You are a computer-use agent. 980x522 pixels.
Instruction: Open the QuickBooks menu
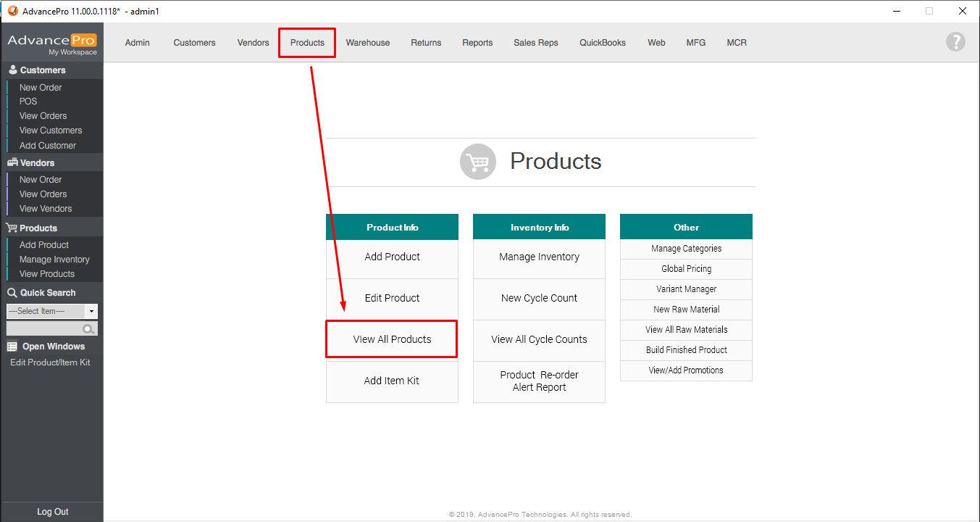pyautogui.click(x=602, y=43)
